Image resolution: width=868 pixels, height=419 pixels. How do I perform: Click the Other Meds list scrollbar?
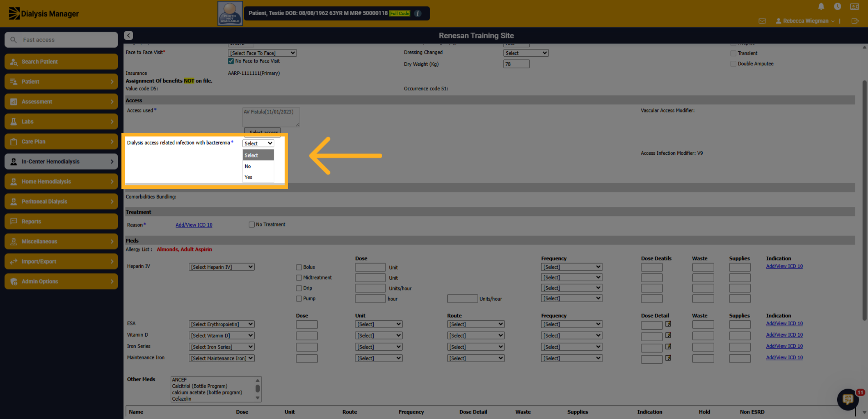click(258, 389)
